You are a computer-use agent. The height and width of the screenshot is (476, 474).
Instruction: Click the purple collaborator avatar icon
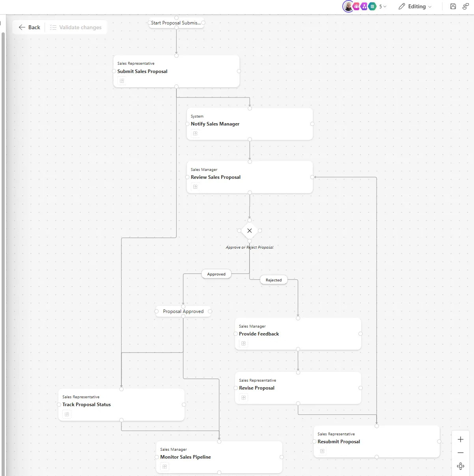pos(364,6)
